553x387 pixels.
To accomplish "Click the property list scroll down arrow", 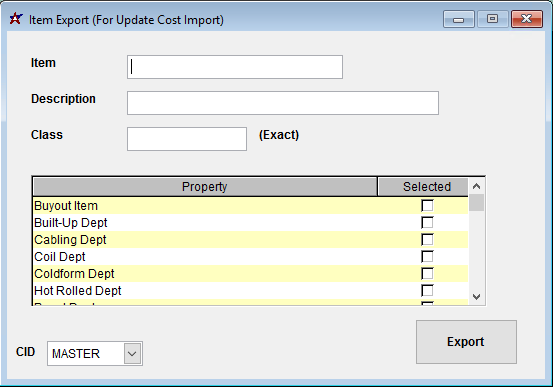I will pos(476,297).
